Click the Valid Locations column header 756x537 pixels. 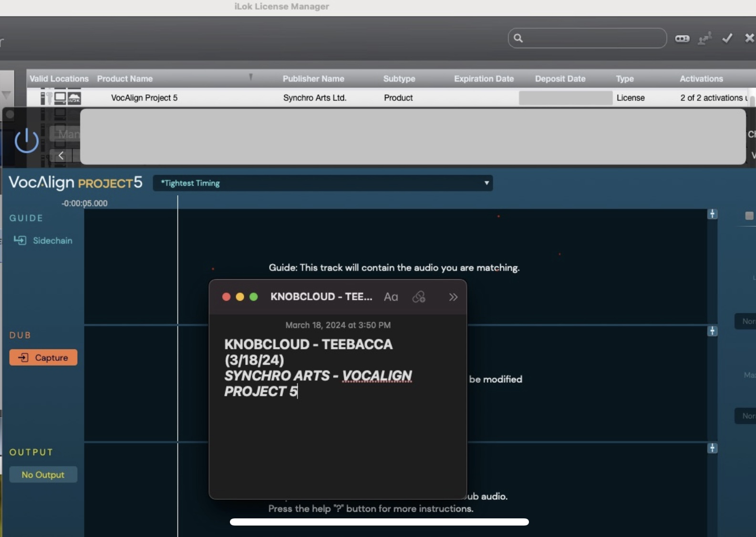pos(59,79)
